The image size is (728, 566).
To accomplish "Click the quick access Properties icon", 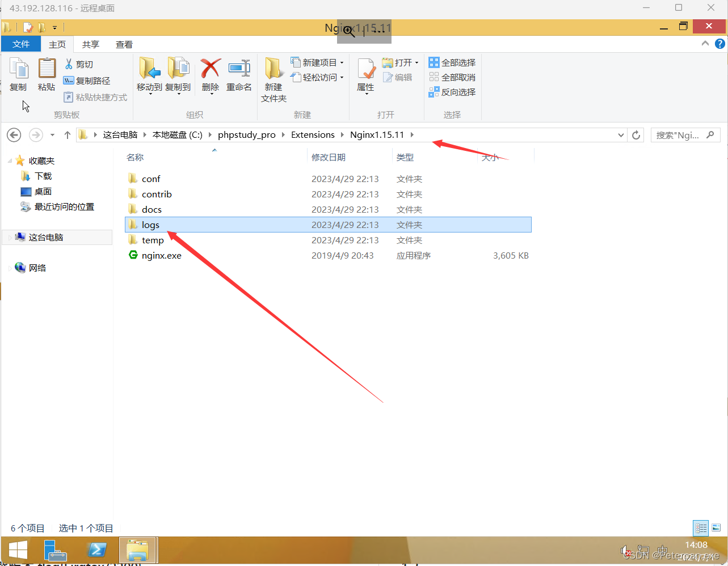I will pyautogui.click(x=28, y=27).
